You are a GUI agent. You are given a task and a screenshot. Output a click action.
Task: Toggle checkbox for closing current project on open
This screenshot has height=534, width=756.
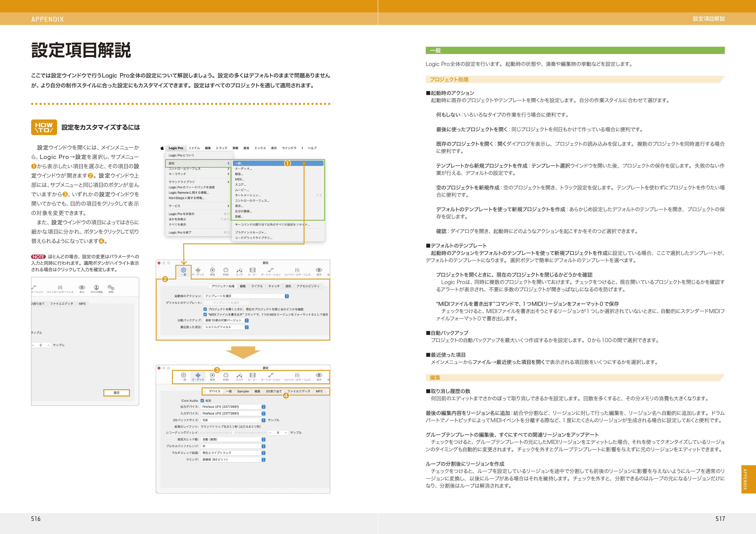(x=205, y=309)
